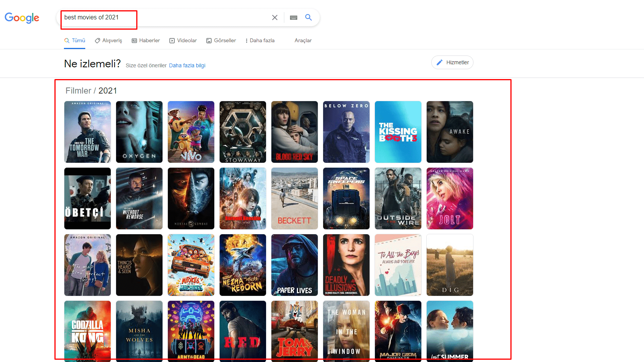
Task: Open The Kissing Booth 3 poster
Action: click(398, 132)
